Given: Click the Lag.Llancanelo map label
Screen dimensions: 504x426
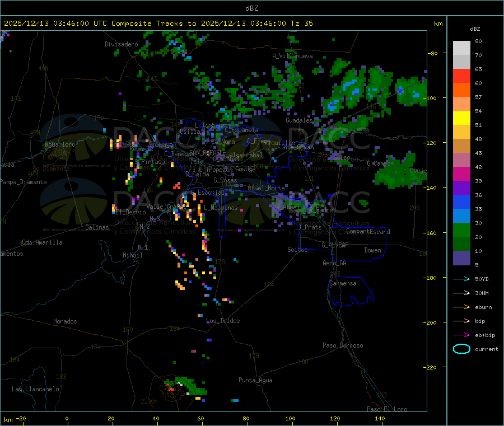Looking at the screenshot, I should 35,389.
